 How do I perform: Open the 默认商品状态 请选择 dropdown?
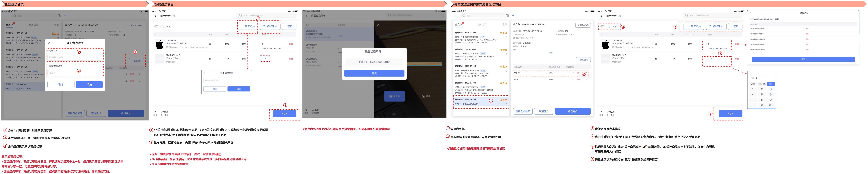point(75,73)
